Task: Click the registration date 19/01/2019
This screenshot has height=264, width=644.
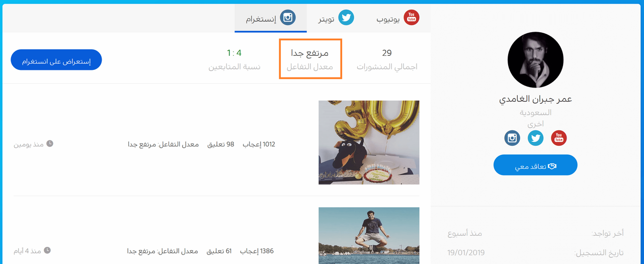Action: (466, 252)
